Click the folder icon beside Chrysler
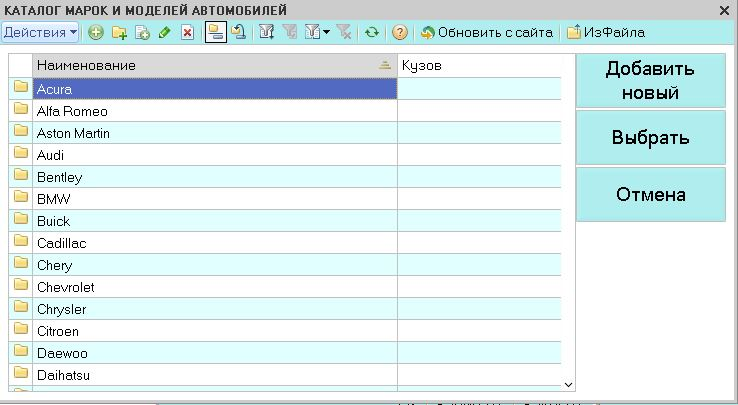The height and width of the screenshot is (405, 738). [x=21, y=307]
